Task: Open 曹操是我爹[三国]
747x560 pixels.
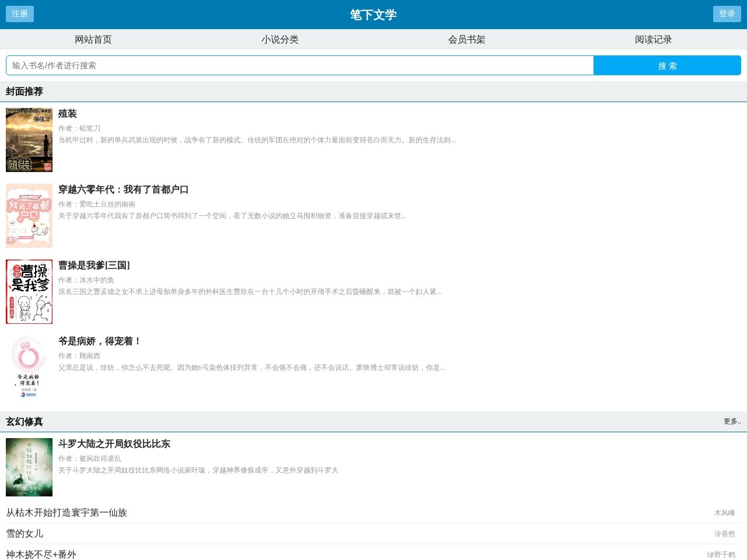Action: [92, 265]
